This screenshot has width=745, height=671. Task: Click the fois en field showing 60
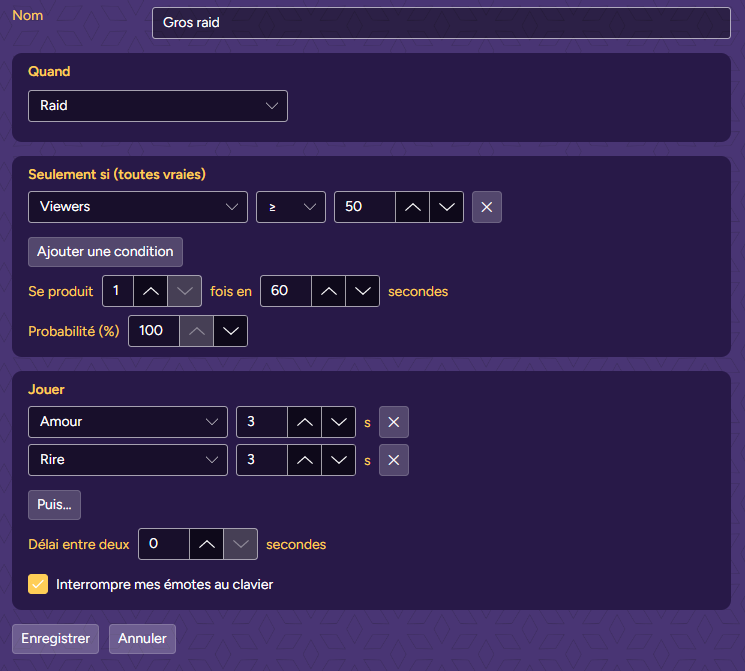[286, 291]
